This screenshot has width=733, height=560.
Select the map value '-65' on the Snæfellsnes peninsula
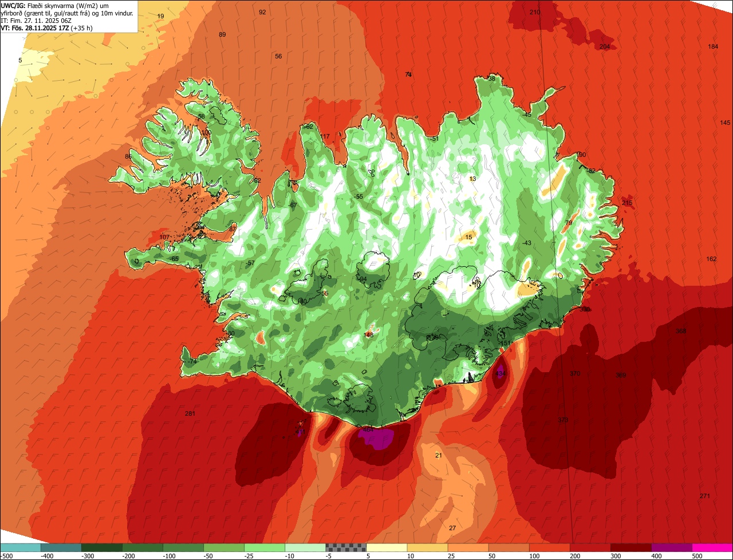[x=175, y=259]
